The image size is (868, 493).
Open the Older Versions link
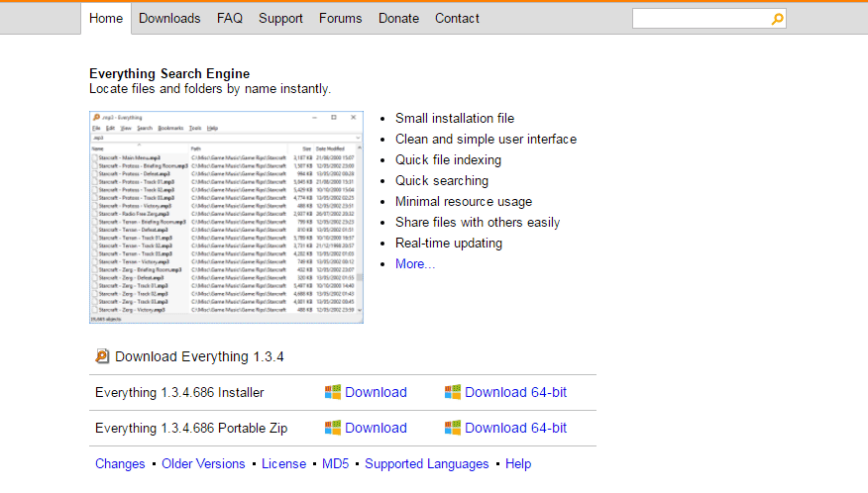(203, 463)
